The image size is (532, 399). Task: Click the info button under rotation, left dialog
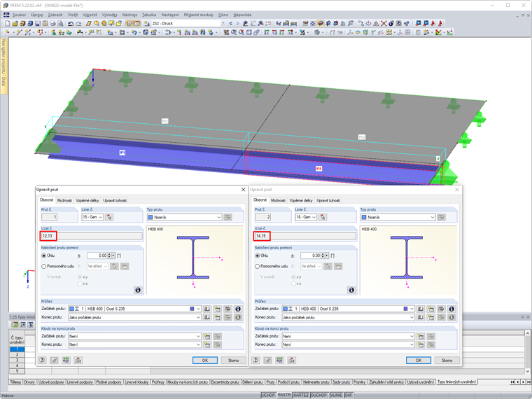click(138, 290)
